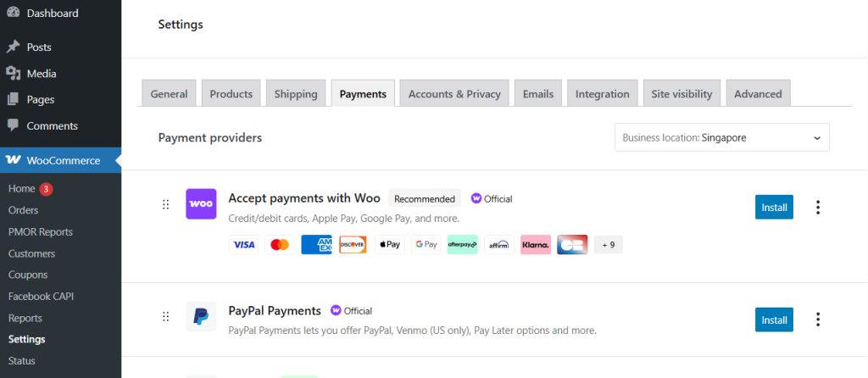This screenshot has height=378, width=868.
Task: Open three-dot menu for Accept payments with Woo
Action: coord(818,207)
